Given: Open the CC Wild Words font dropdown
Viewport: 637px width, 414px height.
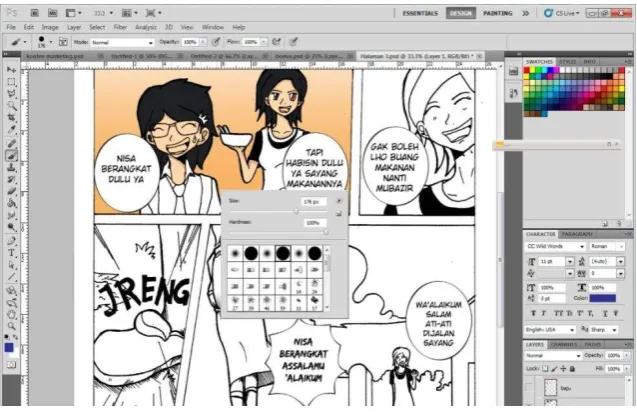Looking at the screenshot, I should coord(555,247).
